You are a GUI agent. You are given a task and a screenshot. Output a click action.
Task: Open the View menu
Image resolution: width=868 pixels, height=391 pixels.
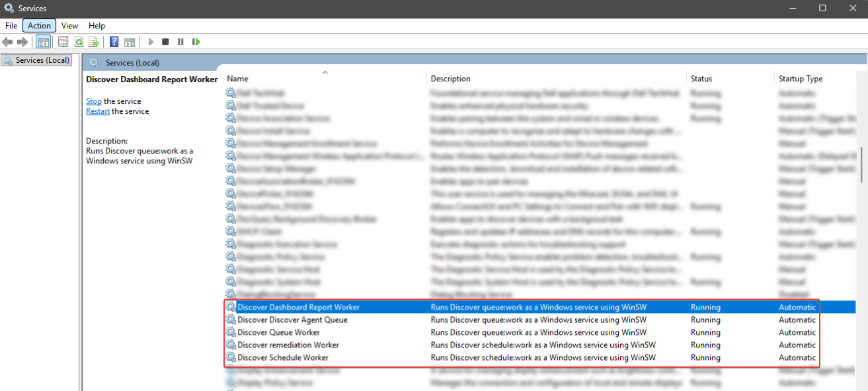click(x=70, y=26)
